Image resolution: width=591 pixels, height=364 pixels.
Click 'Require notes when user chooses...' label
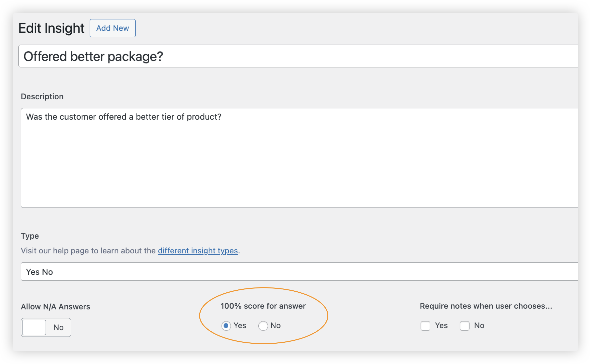[486, 306]
